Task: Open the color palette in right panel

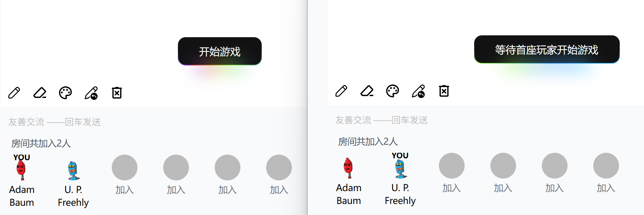Action: (x=393, y=91)
